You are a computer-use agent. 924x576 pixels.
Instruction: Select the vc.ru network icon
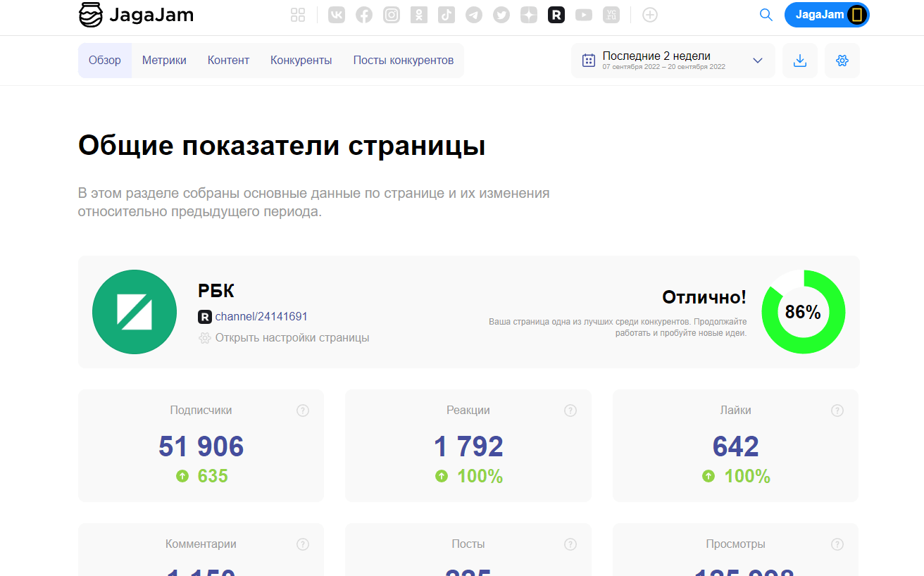click(611, 15)
